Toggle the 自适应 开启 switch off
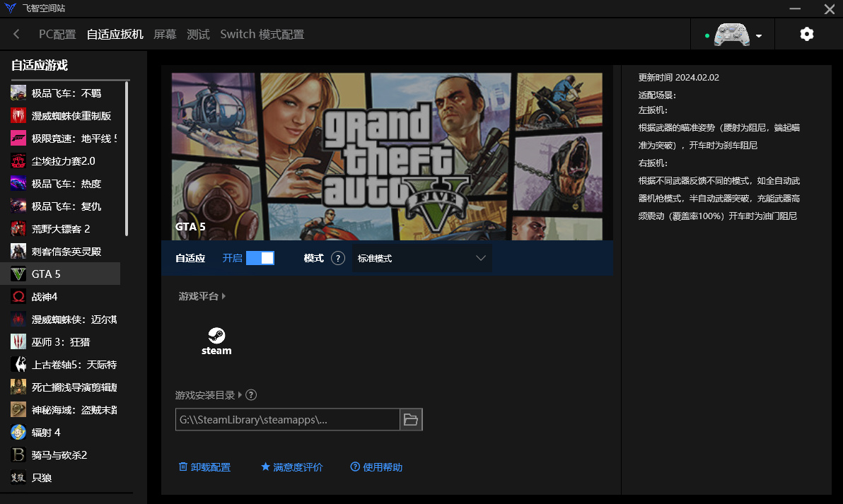The height and width of the screenshot is (504, 843). click(260, 258)
